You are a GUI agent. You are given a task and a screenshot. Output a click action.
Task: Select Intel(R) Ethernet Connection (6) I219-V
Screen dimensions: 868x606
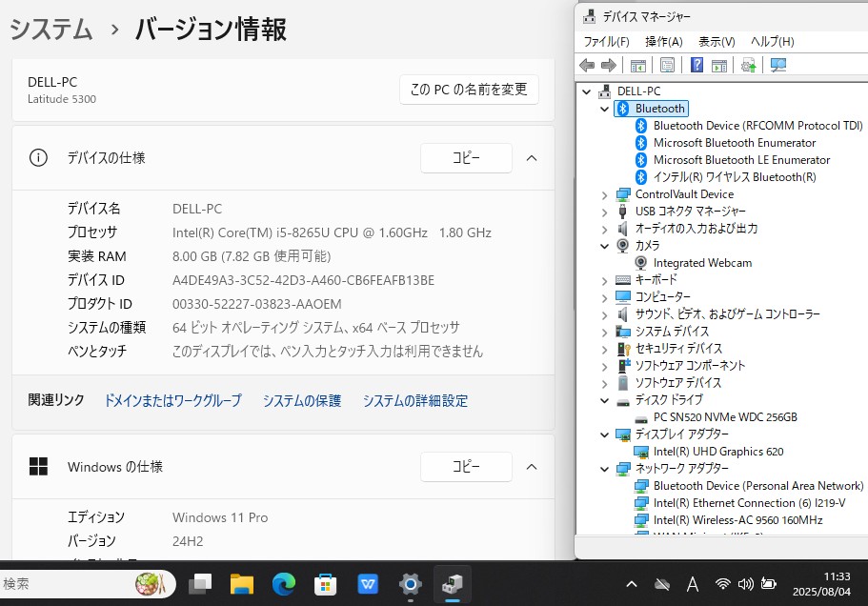coord(749,503)
